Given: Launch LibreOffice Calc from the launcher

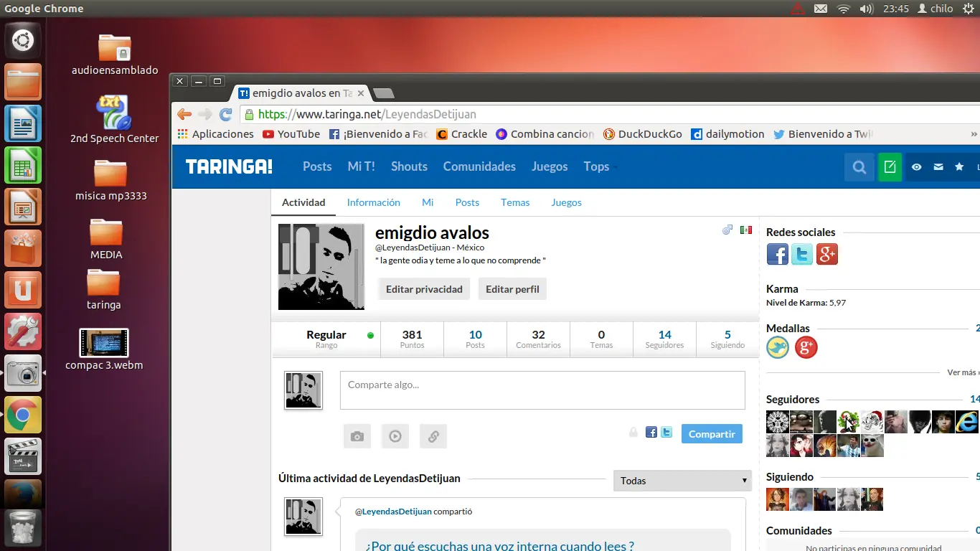Looking at the screenshot, I should [23, 165].
